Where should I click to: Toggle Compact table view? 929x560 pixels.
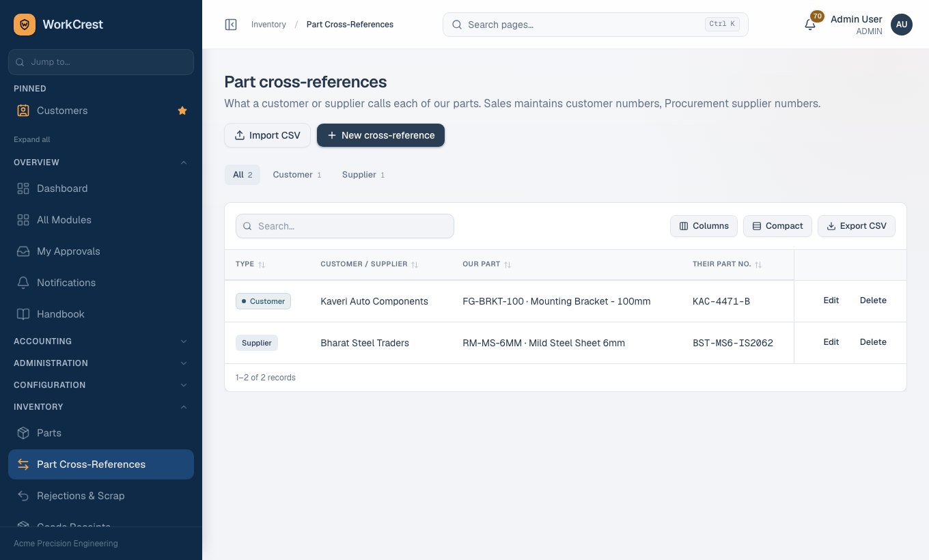[x=777, y=226]
